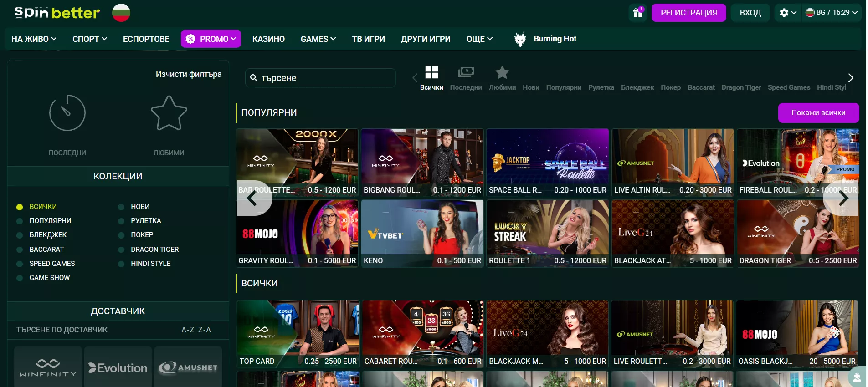The width and height of the screenshot is (868, 387).
Task: Open the Казино menu item
Action: (268, 39)
